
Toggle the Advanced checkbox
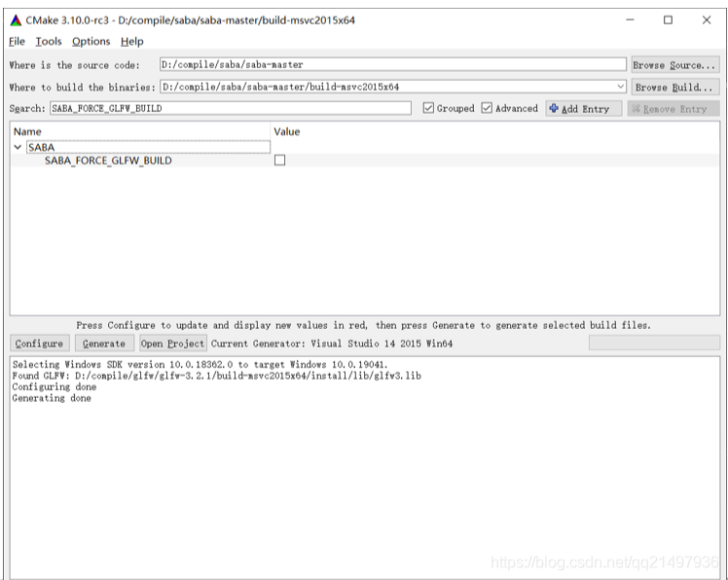[487, 108]
